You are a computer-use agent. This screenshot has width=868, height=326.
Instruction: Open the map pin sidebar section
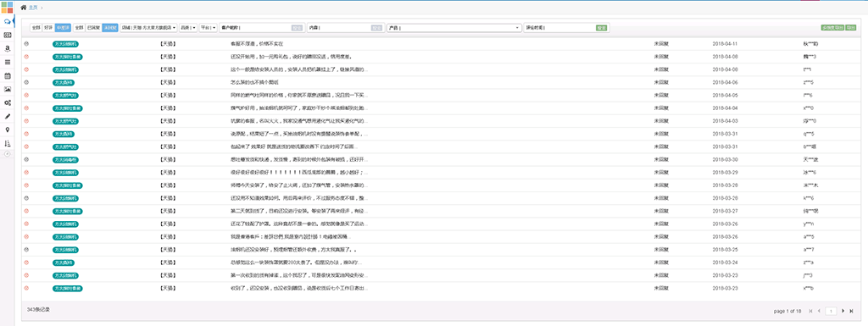tap(7, 130)
